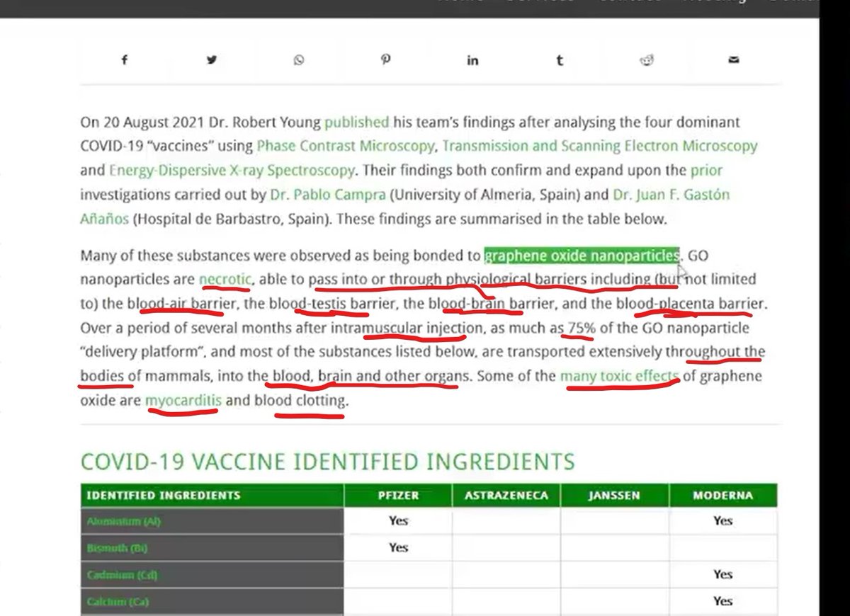This screenshot has width=850, height=616.
Task: Share the article on LinkedIn
Action: pyautogui.click(x=472, y=60)
